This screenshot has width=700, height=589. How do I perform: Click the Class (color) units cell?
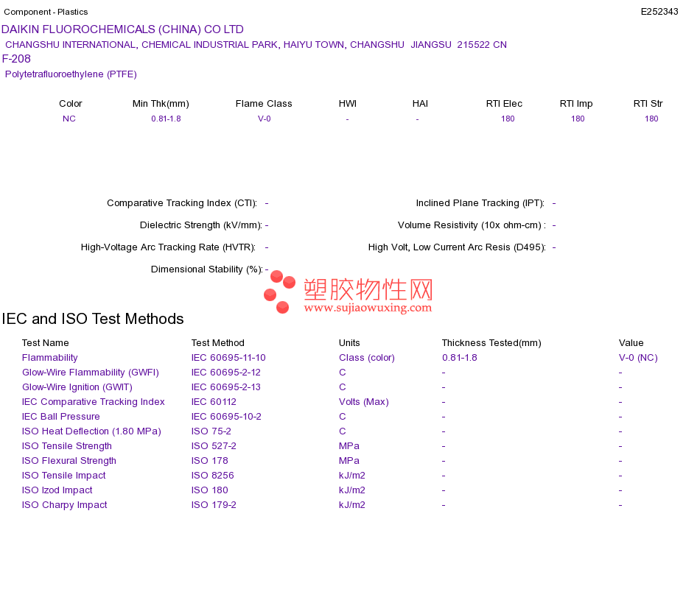(x=367, y=357)
